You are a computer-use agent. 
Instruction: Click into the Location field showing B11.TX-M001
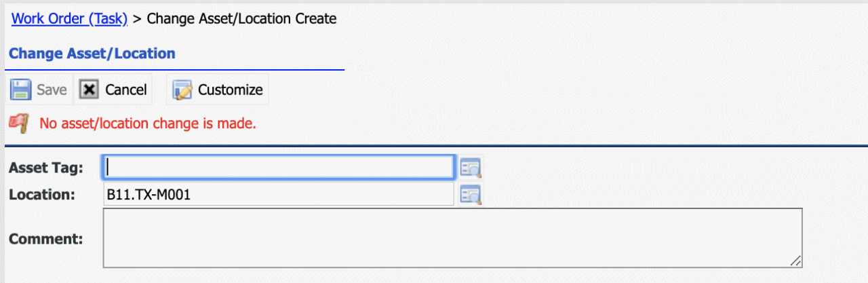(x=277, y=194)
